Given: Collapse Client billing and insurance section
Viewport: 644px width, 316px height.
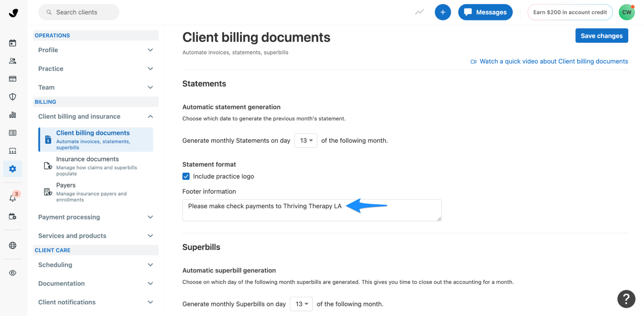Looking at the screenshot, I should click(x=95, y=116).
